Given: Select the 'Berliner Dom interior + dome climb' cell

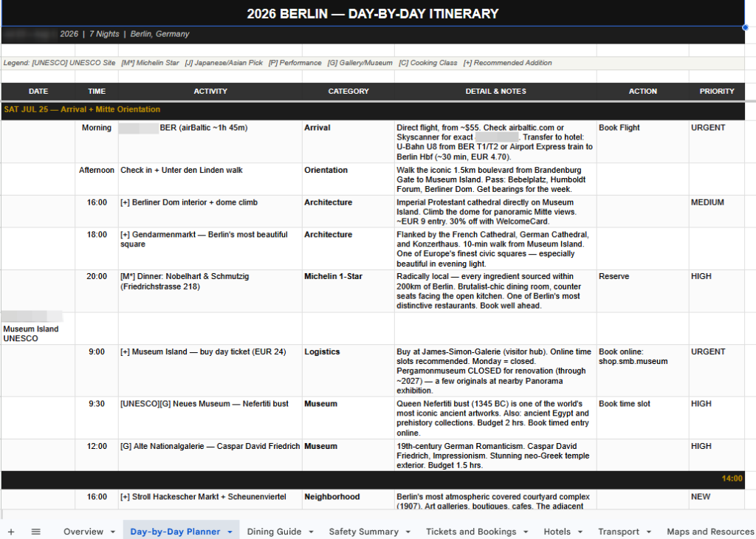Looking at the screenshot, I should (x=210, y=211).
